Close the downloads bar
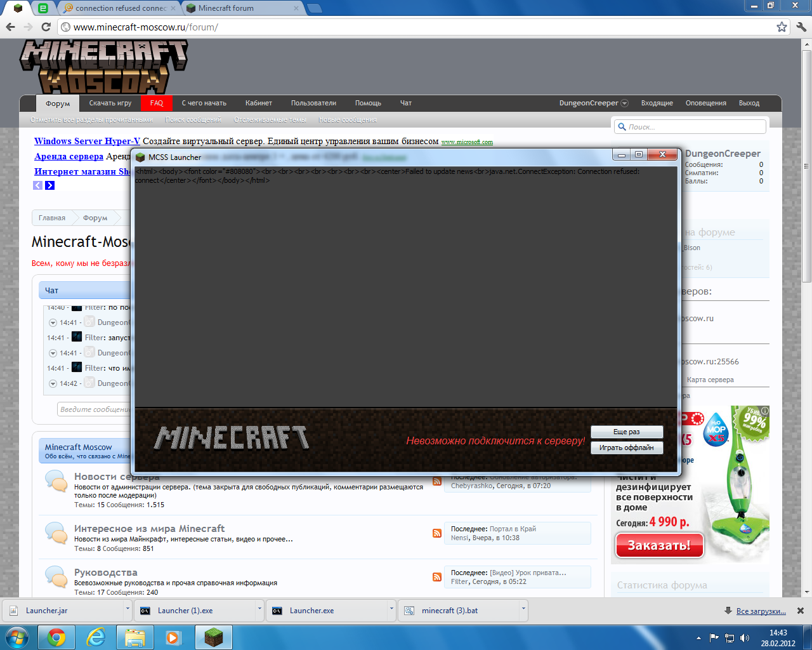 (801, 611)
